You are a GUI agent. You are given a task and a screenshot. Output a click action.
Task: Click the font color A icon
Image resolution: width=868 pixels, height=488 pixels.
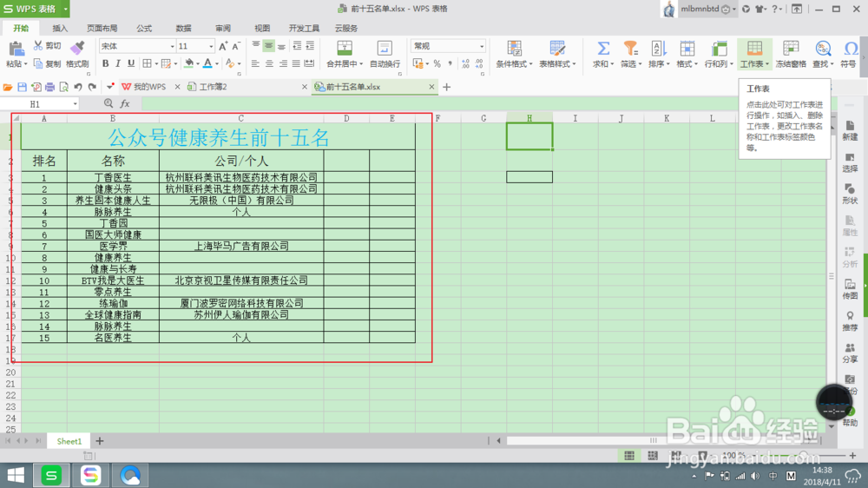(x=207, y=63)
